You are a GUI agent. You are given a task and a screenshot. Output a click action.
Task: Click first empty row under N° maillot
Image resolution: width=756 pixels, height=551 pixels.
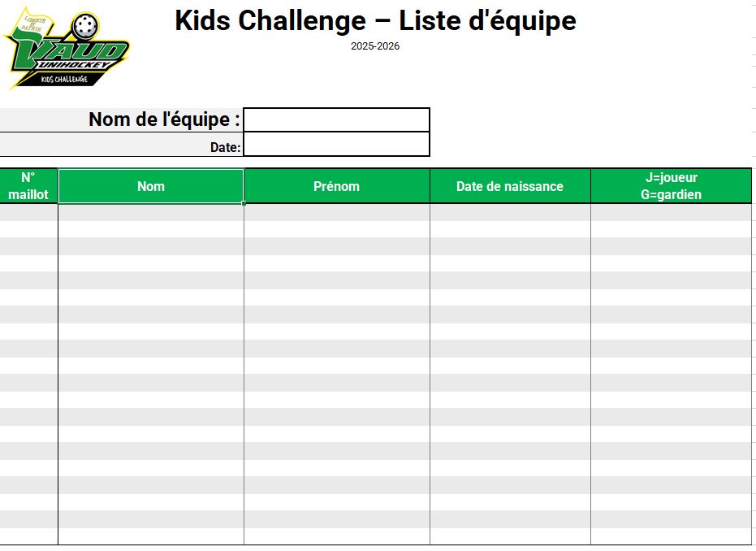[x=28, y=213]
